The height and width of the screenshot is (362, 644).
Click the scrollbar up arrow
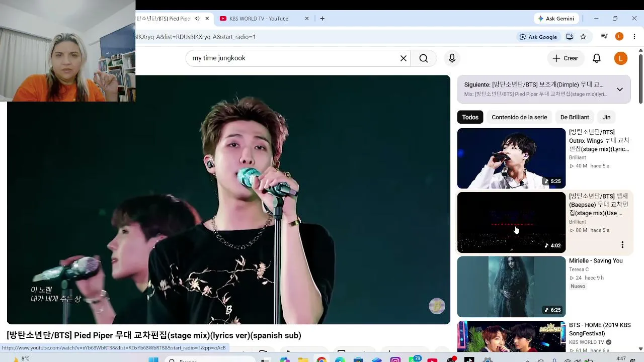point(640,50)
